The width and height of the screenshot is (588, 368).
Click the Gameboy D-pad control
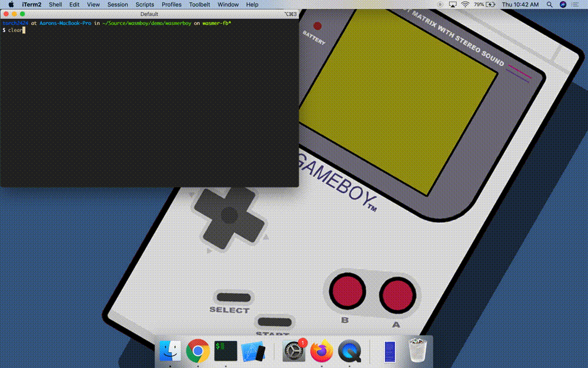click(x=229, y=216)
